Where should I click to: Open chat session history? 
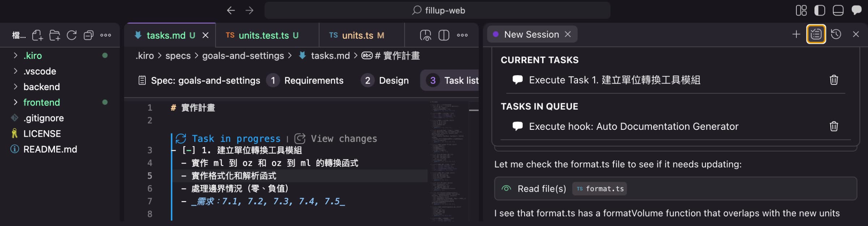tap(836, 34)
